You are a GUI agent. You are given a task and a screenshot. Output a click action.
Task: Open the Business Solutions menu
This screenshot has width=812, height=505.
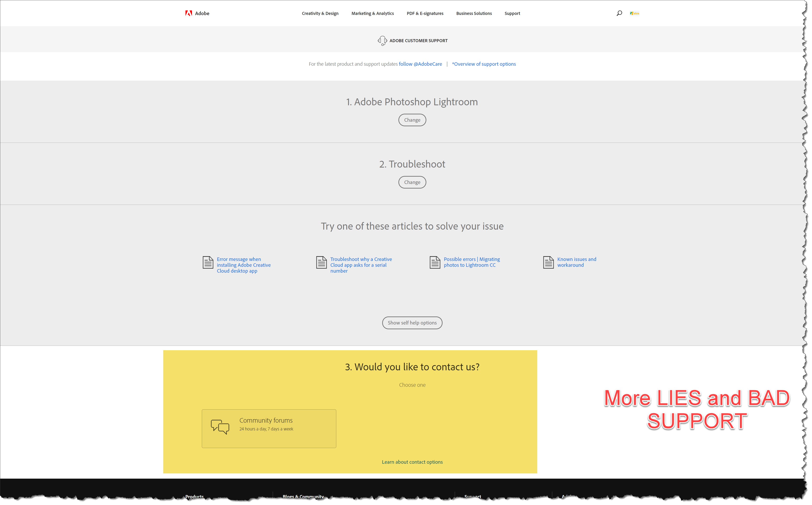(x=474, y=13)
